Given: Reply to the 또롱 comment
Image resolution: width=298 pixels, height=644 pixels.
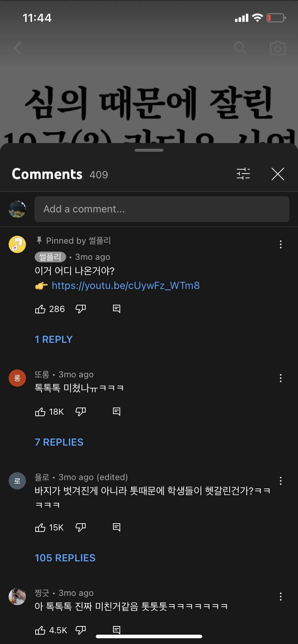Looking at the screenshot, I should coord(117,412).
